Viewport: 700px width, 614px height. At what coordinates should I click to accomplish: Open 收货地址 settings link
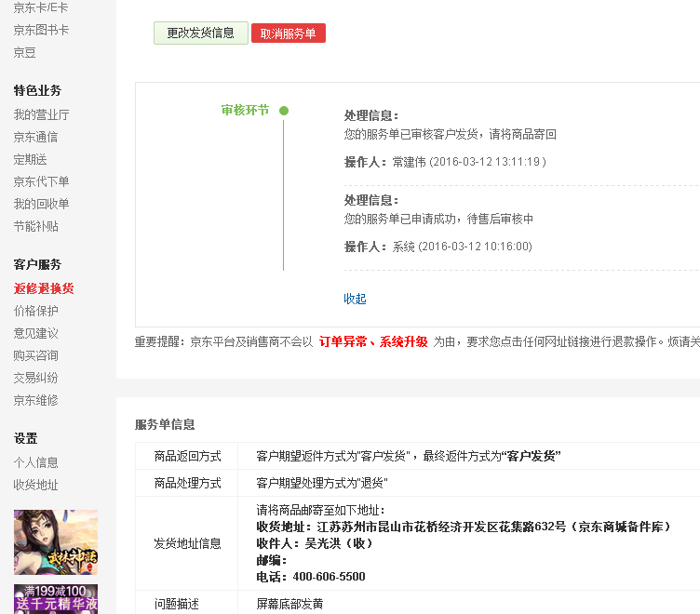35,485
